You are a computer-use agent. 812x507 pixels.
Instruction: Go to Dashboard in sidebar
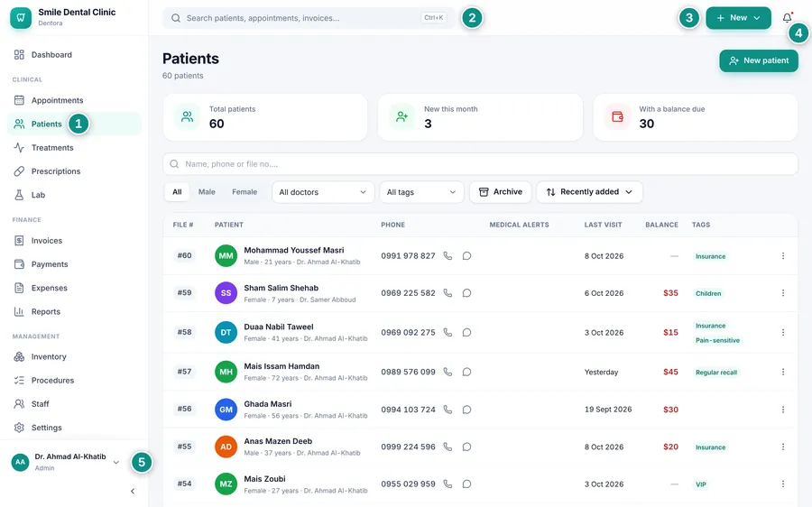[x=74, y=55]
